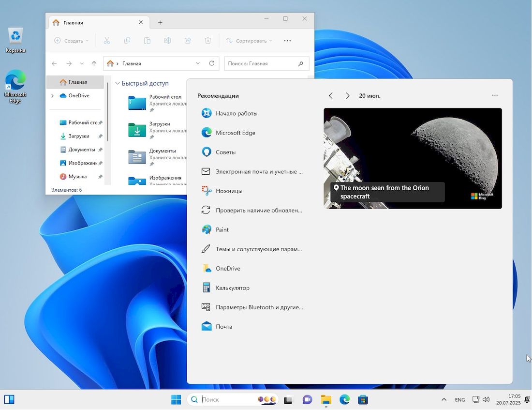Show hidden system tray icons
Viewport: 532px width, 410px height.
[x=443, y=399]
